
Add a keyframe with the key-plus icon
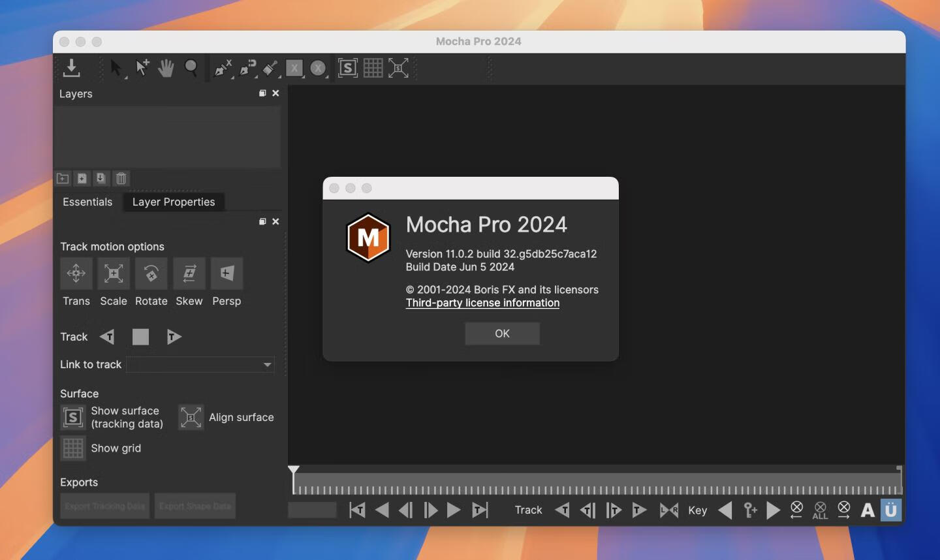coord(750,510)
